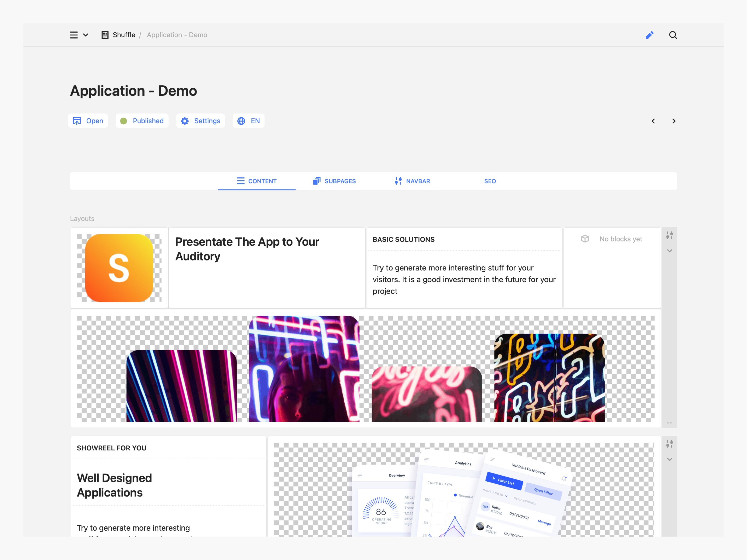Expand the menu dropdown chevron
This screenshot has width=747, height=560.
click(x=86, y=35)
